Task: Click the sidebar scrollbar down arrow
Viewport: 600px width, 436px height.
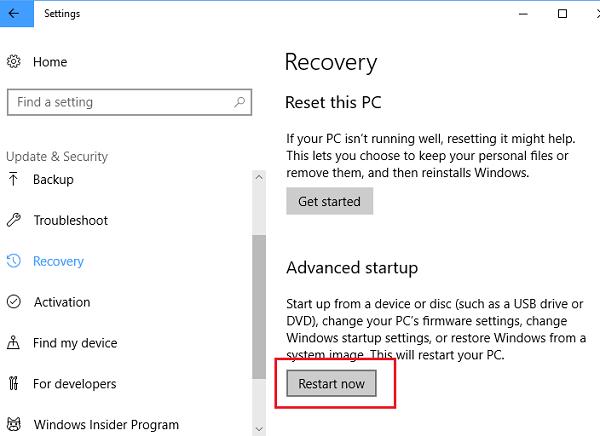Action: [260, 428]
